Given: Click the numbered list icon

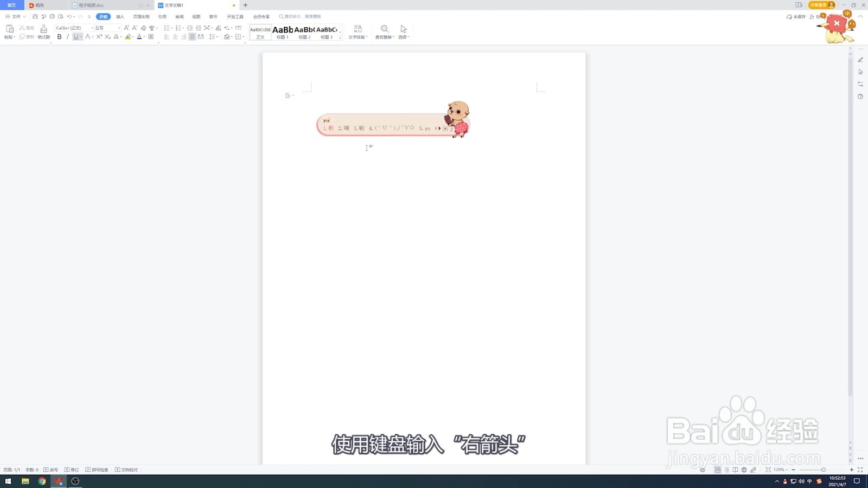Looking at the screenshot, I should 178,28.
